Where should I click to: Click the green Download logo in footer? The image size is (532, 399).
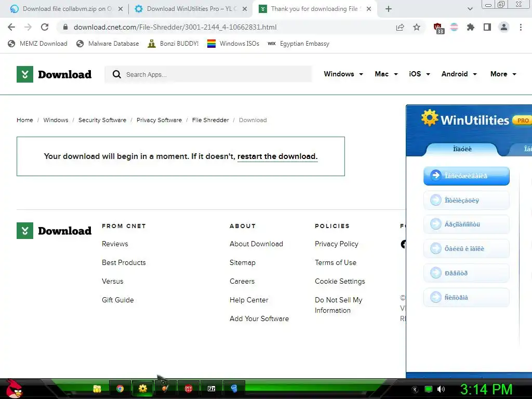[54, 231]
